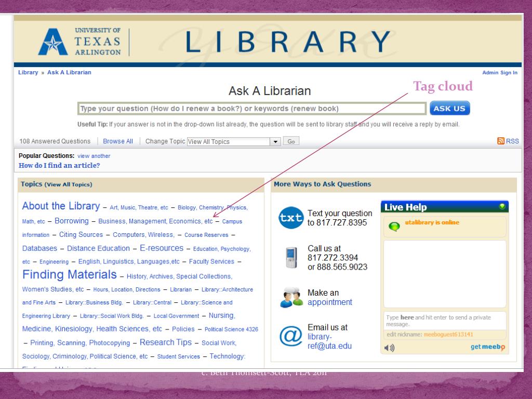The width and height of the screenshot is (532, 399).
Task: Click the blue txt bubble icon
Action: 291,218
